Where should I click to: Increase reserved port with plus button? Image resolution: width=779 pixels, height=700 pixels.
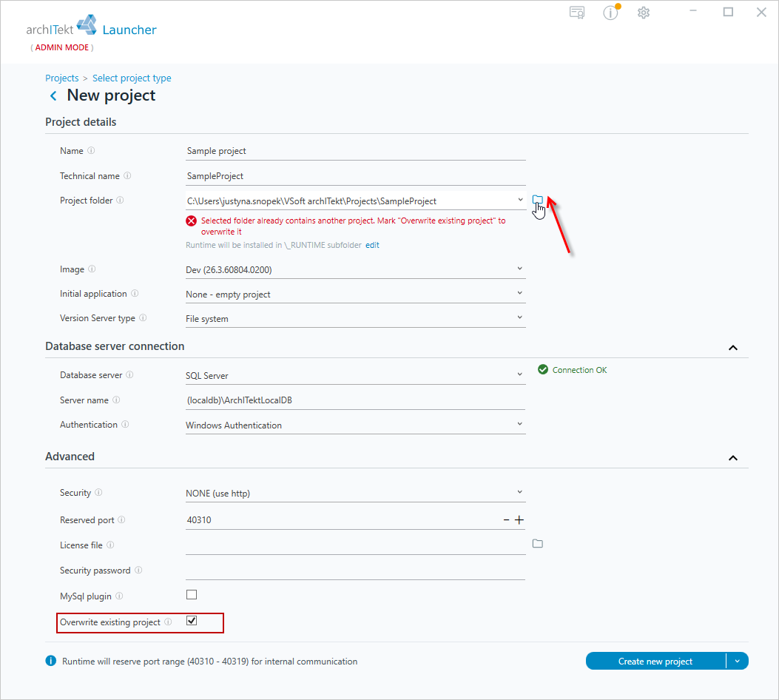pos(519,519)
